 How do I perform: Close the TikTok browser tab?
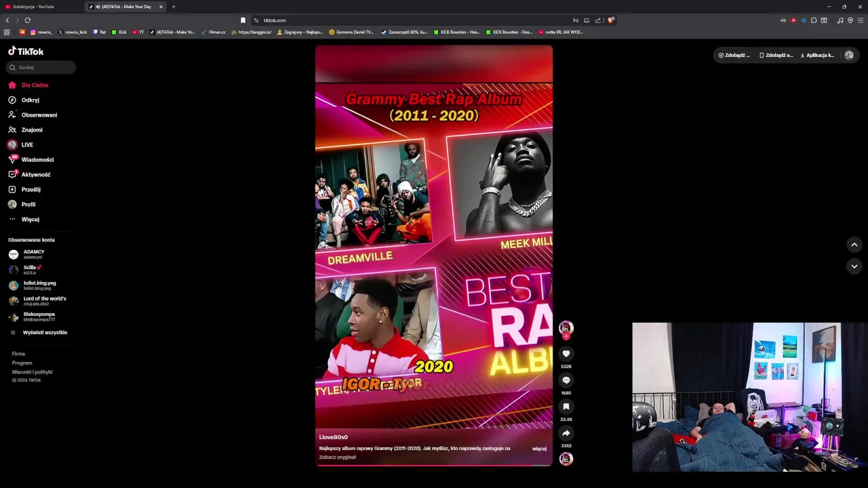click(161, 7)
